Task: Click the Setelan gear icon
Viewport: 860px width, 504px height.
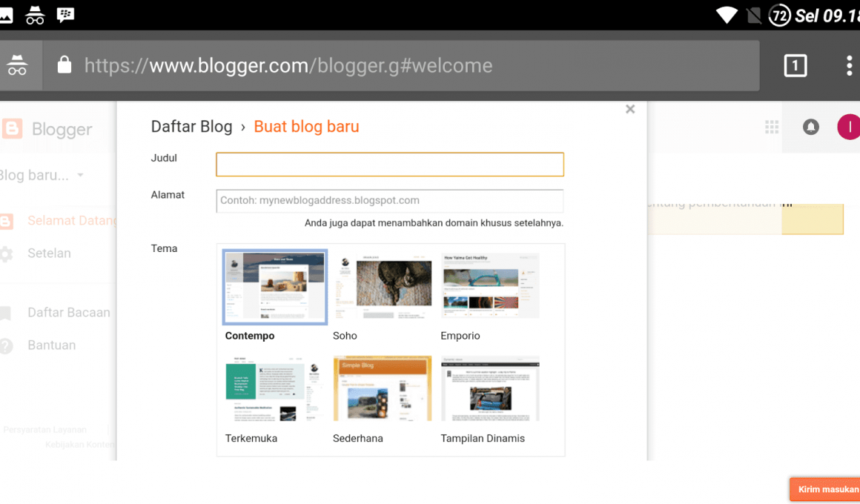Action: click(5, 254)
